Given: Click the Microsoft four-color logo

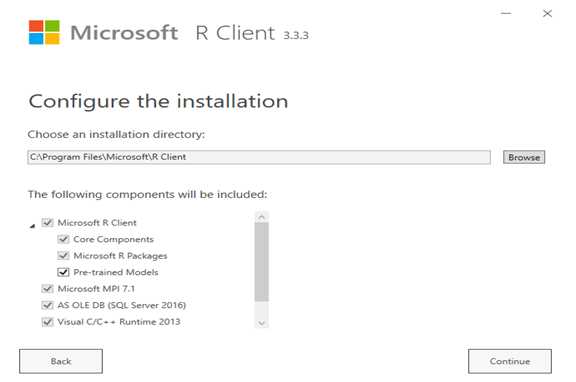Looking at the screenshot, I should 44,32.
